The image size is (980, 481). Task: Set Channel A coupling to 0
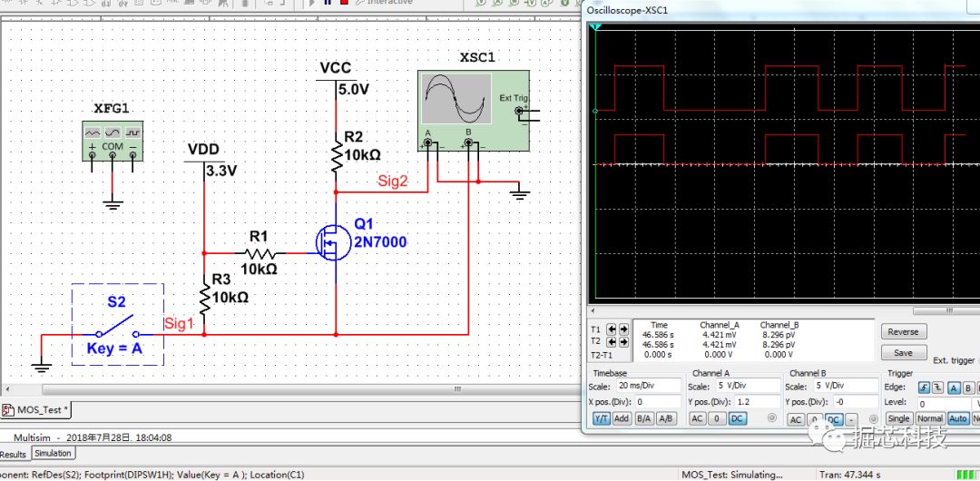click(x=718, y=418)
